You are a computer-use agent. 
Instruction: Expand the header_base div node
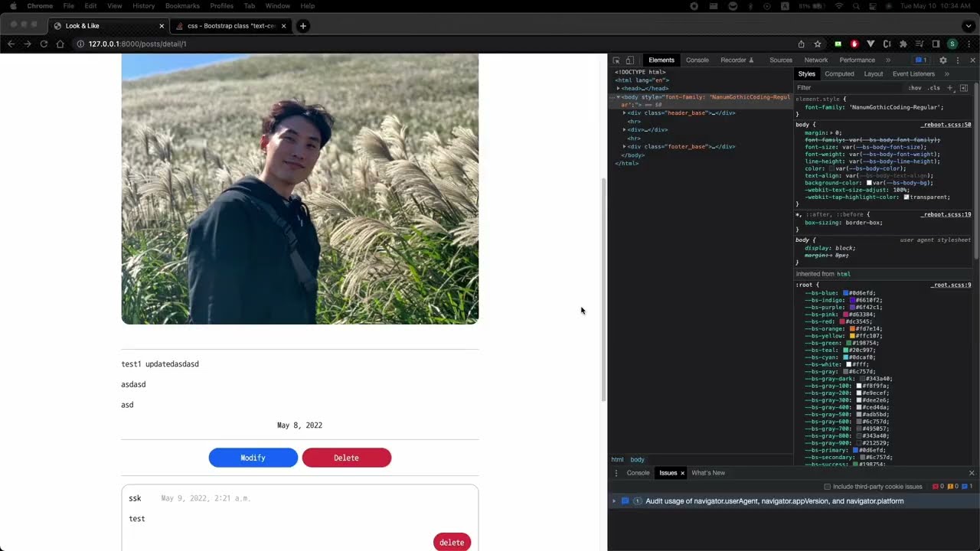click(x=625, y=112)
